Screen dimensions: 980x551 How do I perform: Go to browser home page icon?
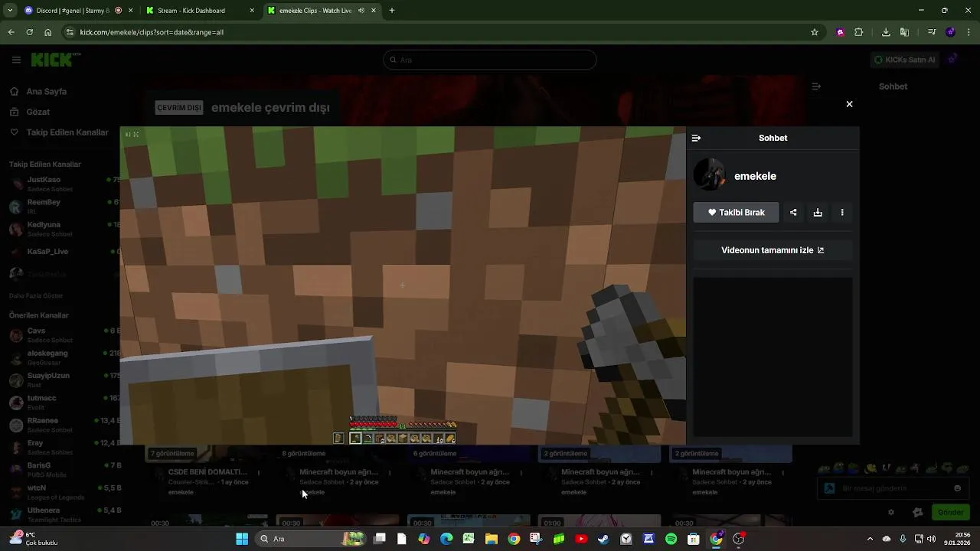pyautogui.click(x=47, y=32)
